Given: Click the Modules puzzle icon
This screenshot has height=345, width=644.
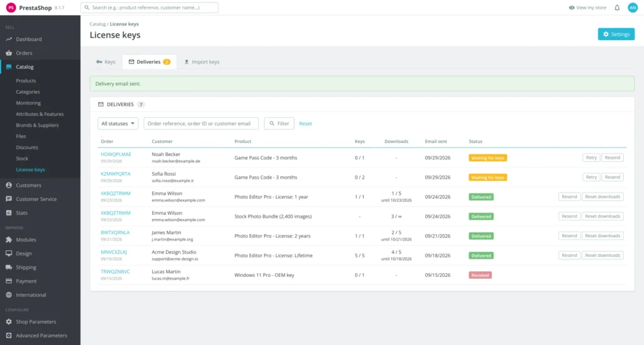Looking at the screenshot, I should point(9,240).
